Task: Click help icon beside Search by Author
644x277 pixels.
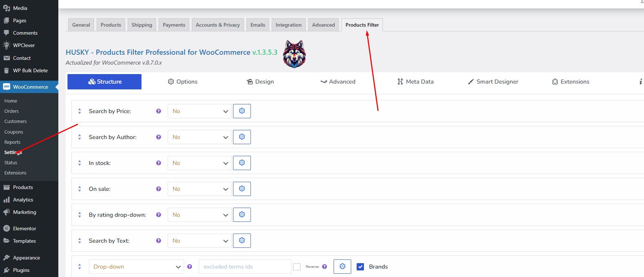Action: coord(159,137)
